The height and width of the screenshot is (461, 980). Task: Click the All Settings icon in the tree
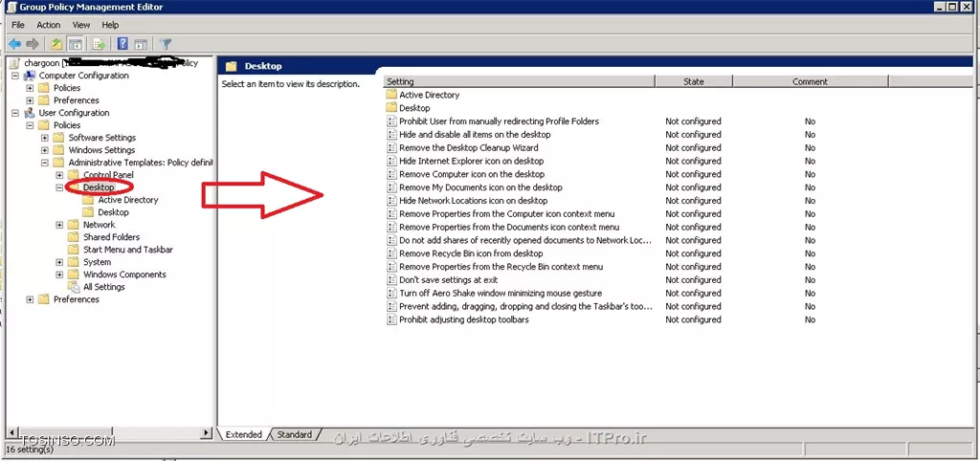tap(74, 287)
